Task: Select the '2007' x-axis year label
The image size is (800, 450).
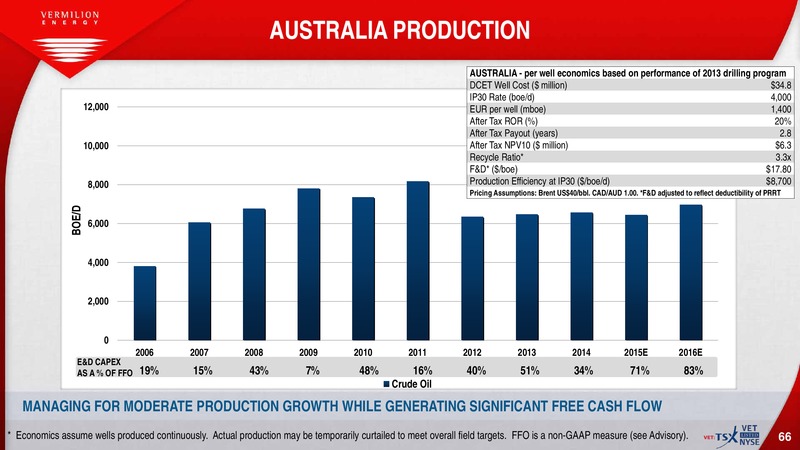Action: [199, 353]
